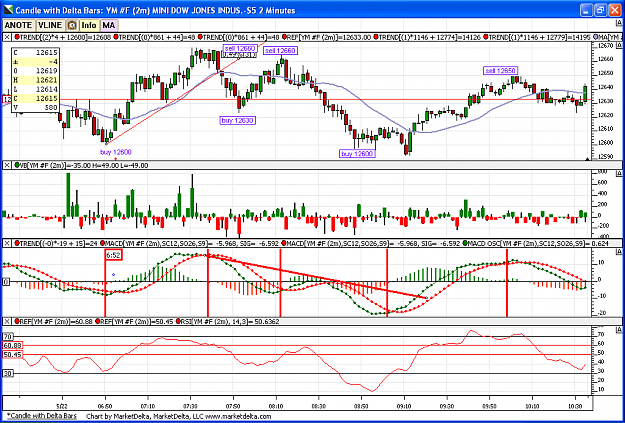
Task: Click the red dot before REF[YM #F (2m)]=12633.00
Action: [x=285, y=37]
